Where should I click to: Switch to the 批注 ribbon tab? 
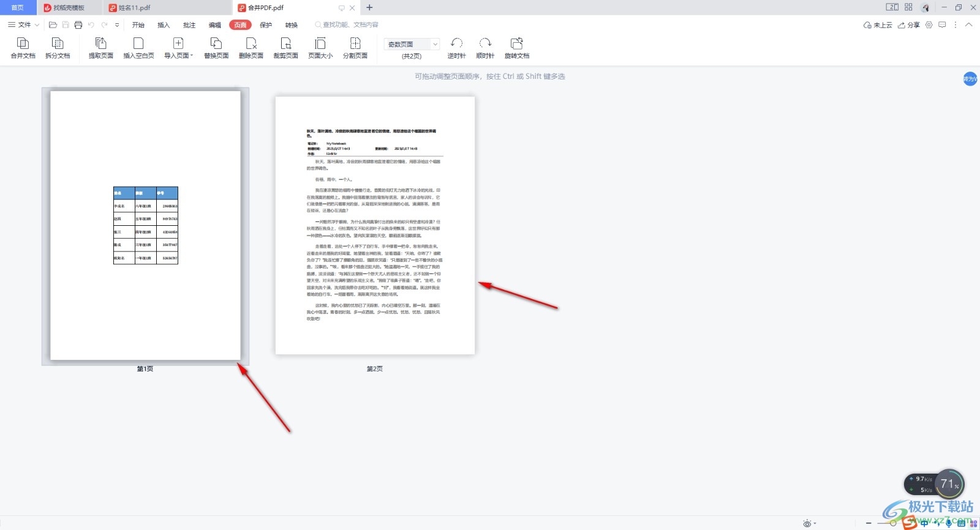tap(189, 25)
